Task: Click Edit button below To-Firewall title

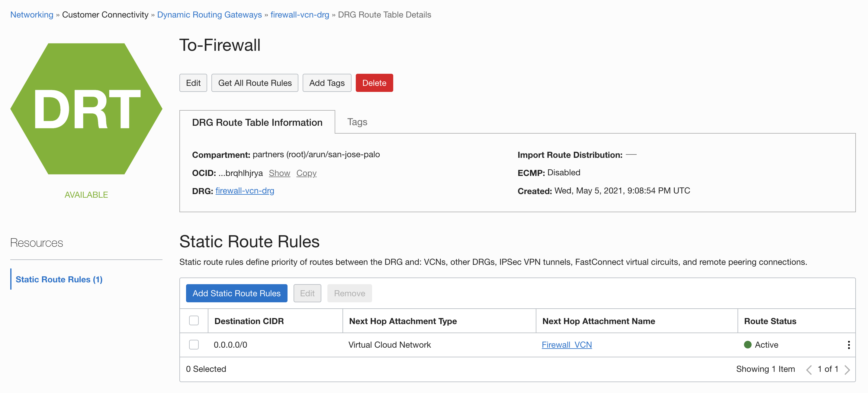Action: [x=193, y=83]
